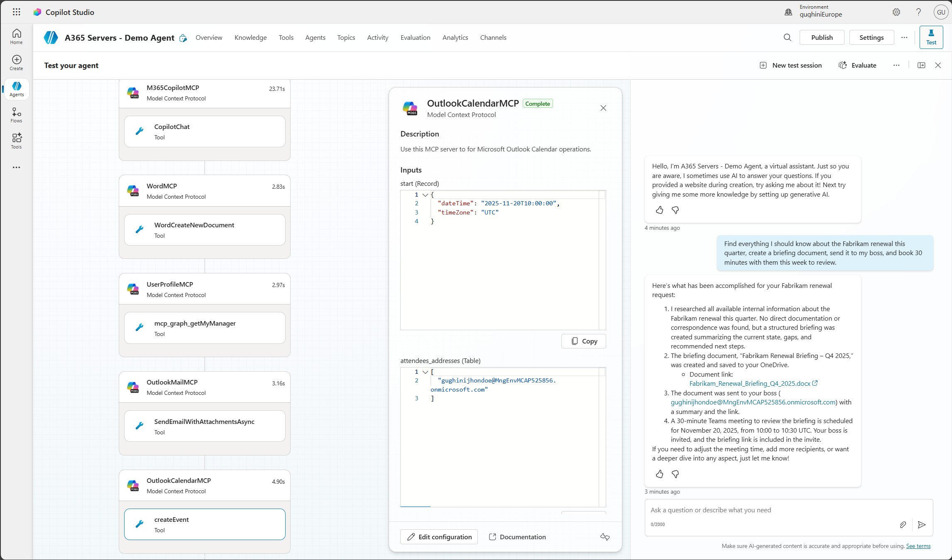Image resolution: width=952 pixels, height=560 pixels.
Task: Click the search magnifier icon
Action: coord(787,37)
